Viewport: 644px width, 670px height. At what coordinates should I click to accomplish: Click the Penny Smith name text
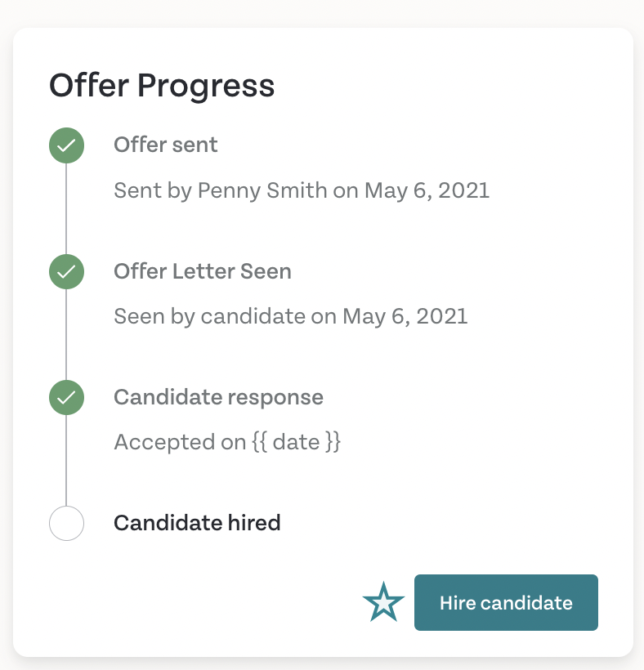click(262, 190)
